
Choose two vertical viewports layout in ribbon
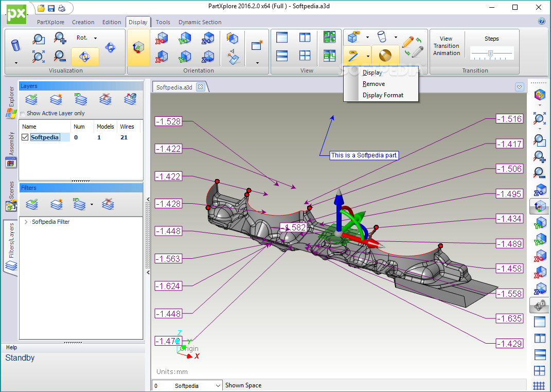(305, 37)
